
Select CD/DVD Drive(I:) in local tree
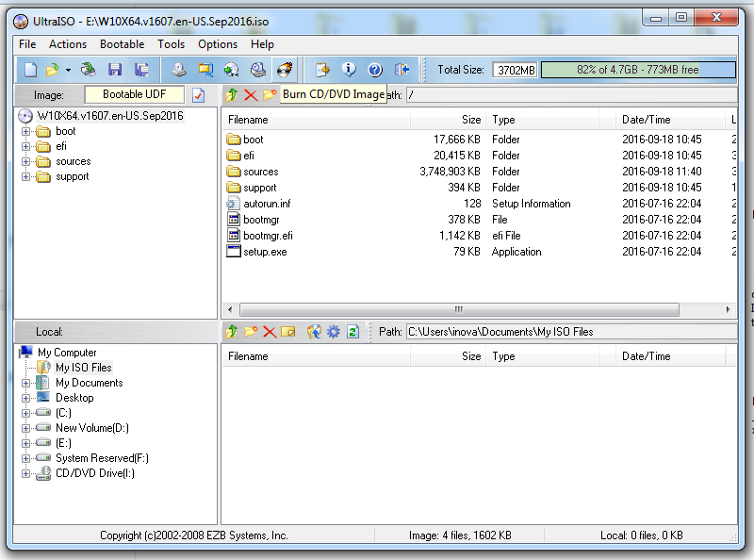(95, 473)
